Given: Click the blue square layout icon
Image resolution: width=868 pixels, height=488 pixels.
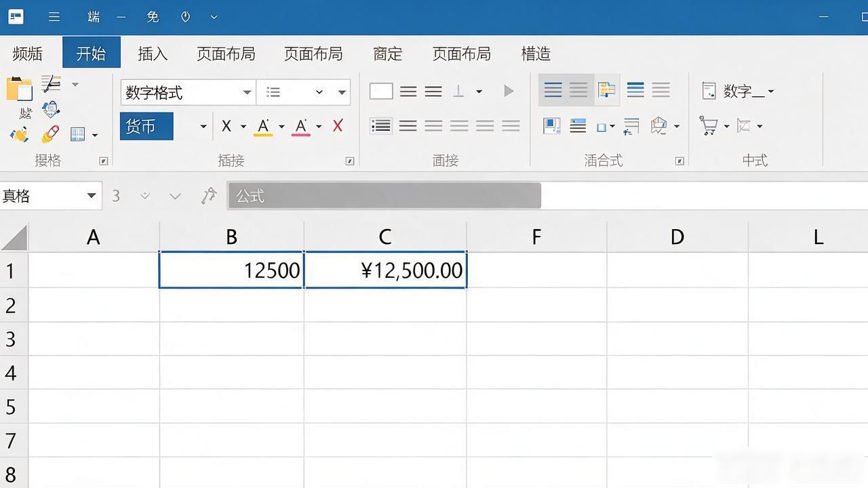Looking at the screenshot, I should coord(552,126).
